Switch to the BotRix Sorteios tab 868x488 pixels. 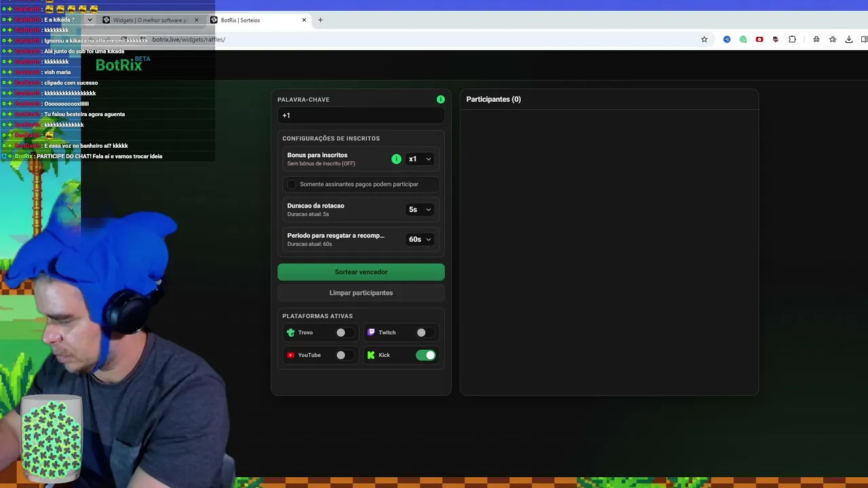tap(258, 20)
